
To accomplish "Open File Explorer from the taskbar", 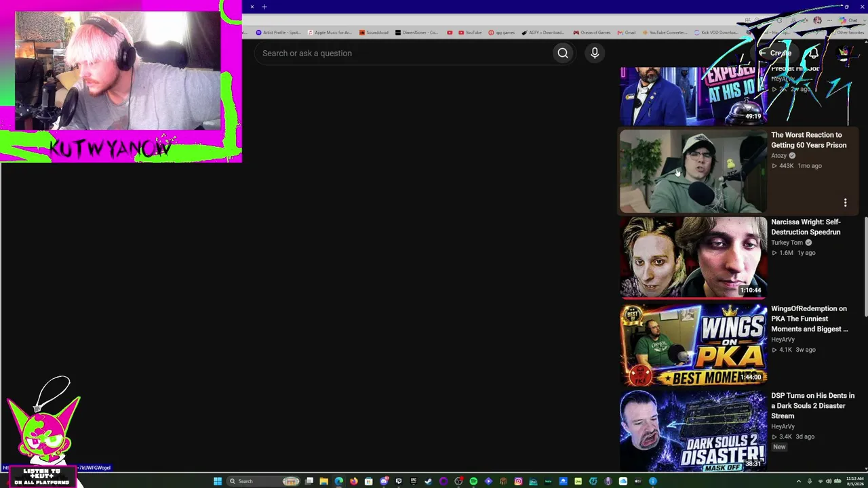I will coord(324,481).
